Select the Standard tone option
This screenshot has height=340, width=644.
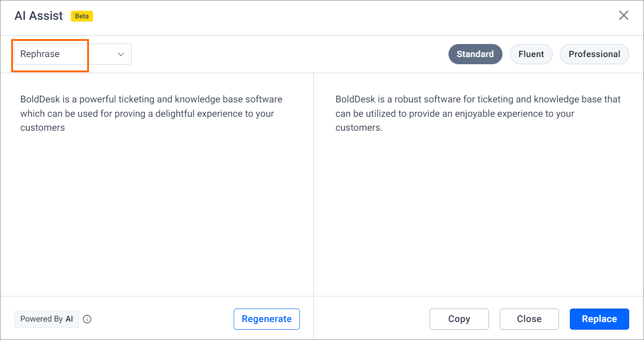click(475, 54)
